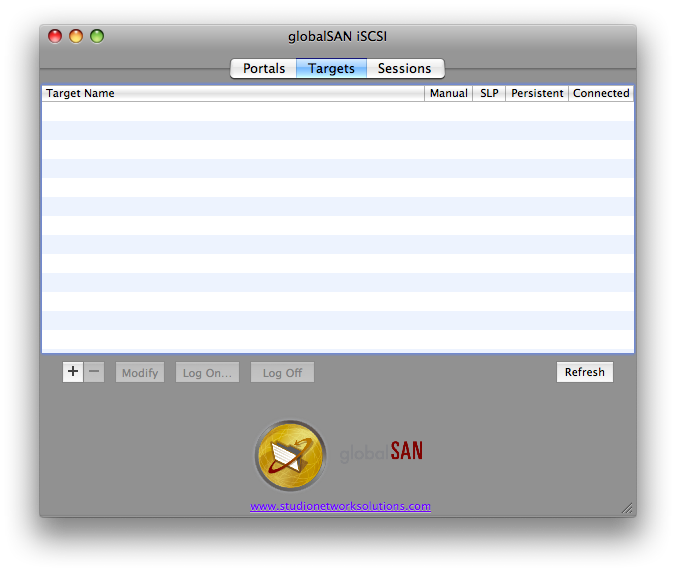
Task: Click the Modify button
Action: tap(140, 372)
